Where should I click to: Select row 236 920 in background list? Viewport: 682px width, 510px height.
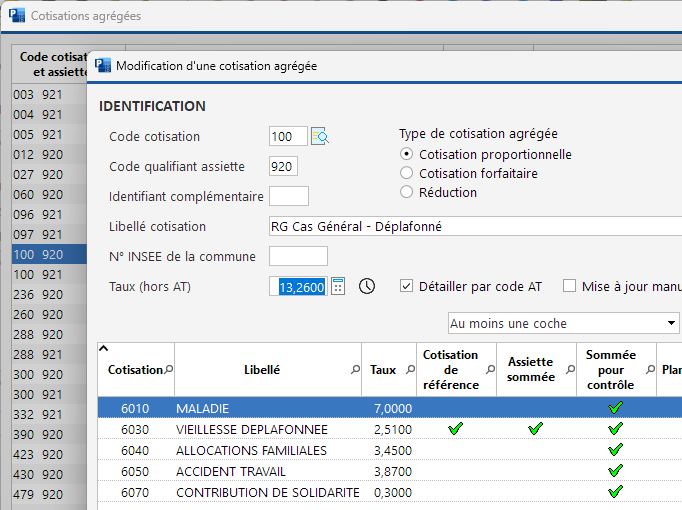[x=38, y=294]
